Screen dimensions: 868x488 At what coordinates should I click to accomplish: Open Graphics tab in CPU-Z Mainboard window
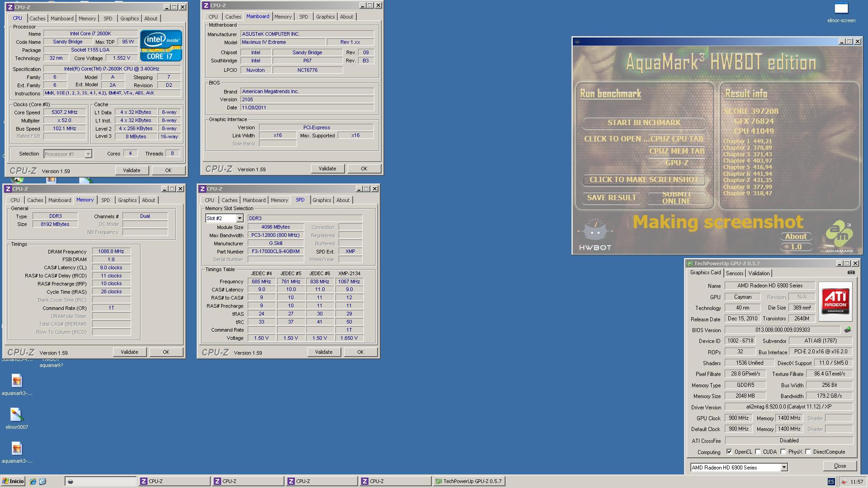(x=325, y=17)
